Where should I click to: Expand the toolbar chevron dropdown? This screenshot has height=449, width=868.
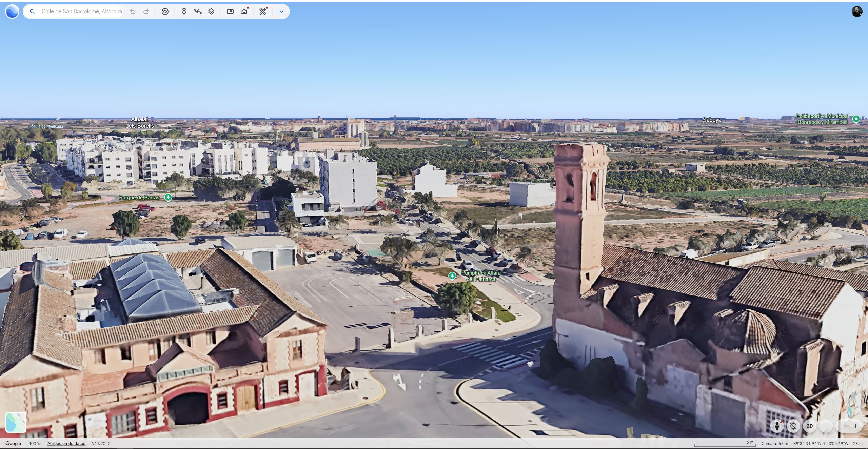pos(281,12)
